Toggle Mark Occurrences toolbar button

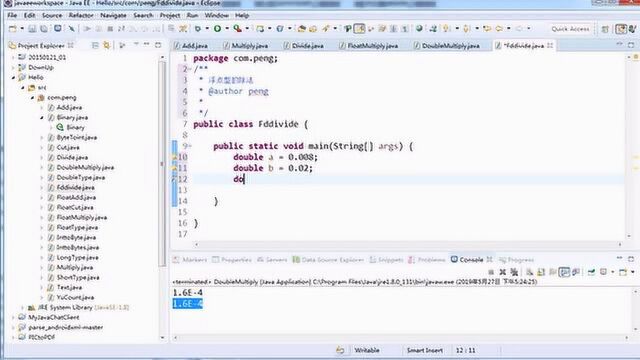pos(359,29)
